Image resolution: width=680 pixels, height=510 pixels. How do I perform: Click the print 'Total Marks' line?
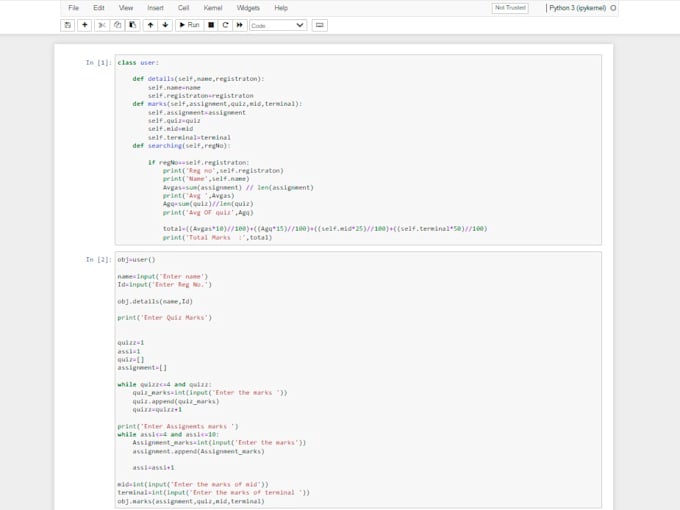(x=217, y=238)
